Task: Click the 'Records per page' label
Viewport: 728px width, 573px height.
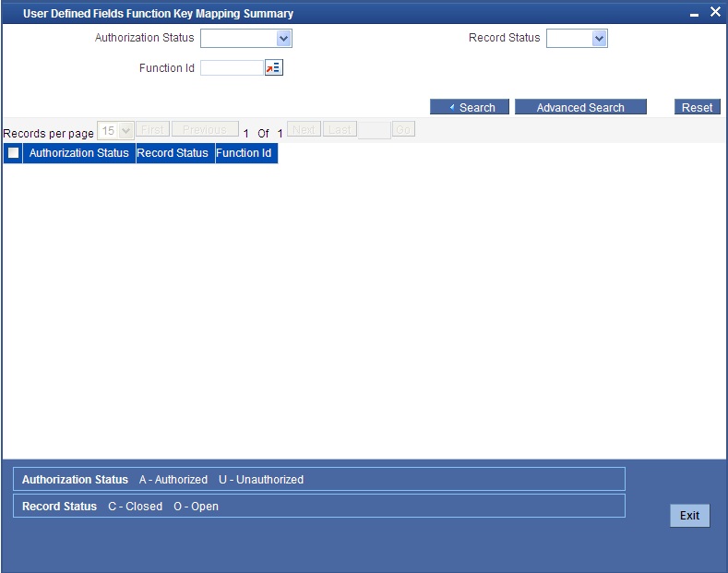Action: point(48,134)
